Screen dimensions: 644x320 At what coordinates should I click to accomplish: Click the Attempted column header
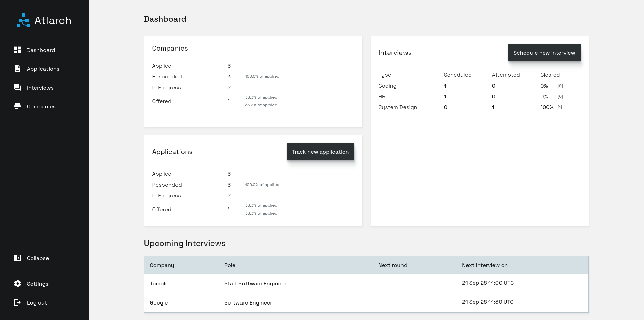[506, 75]
